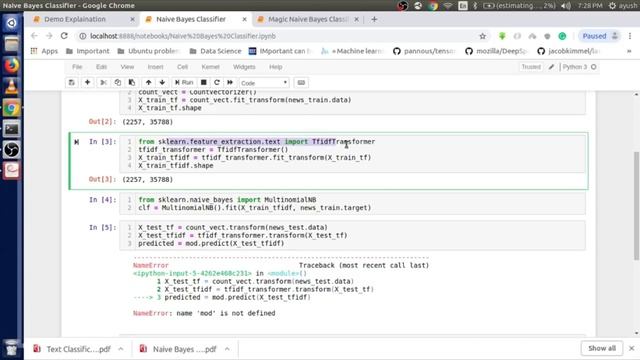
Task: Move selected cell down arrow
Action: click(162, 82)
